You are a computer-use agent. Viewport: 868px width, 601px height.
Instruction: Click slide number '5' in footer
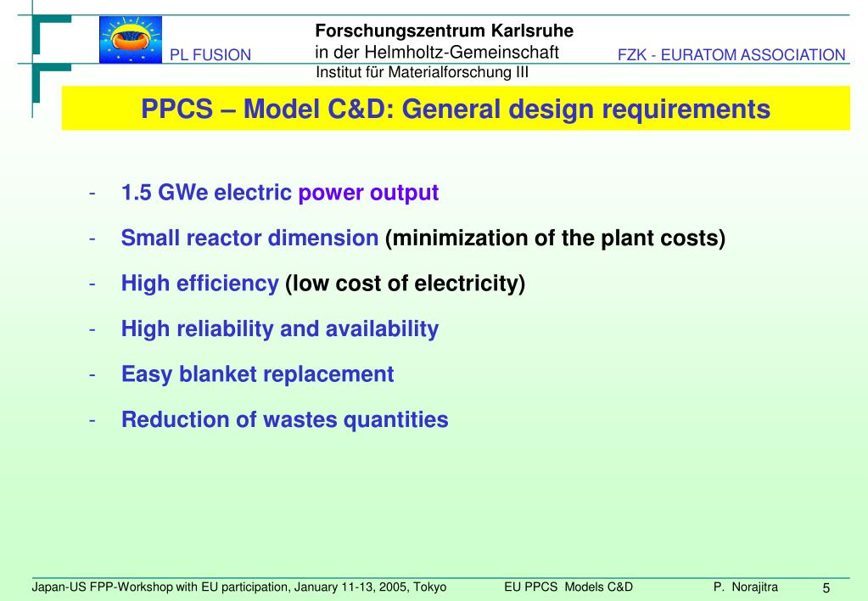point(826,588)
